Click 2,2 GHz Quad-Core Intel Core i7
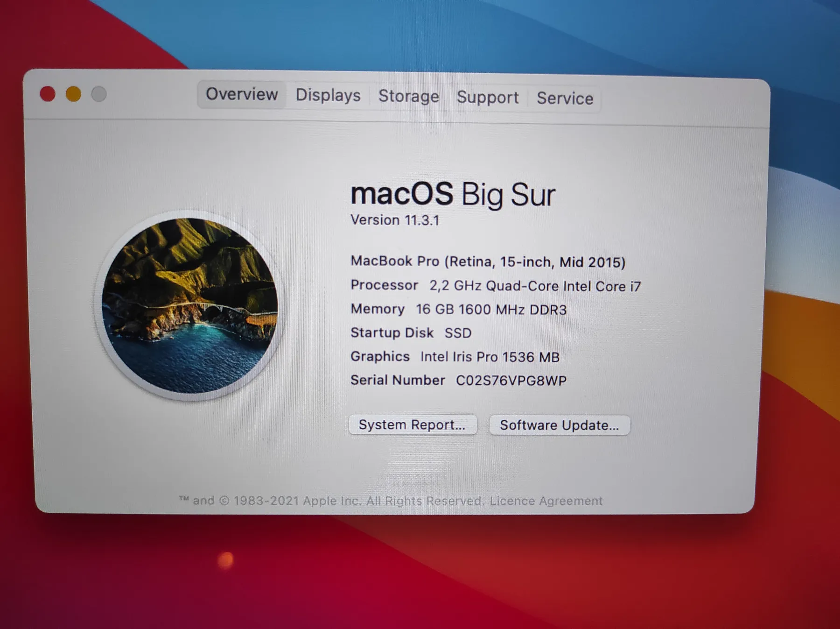 pyautogui.click(x=535, y=286)
